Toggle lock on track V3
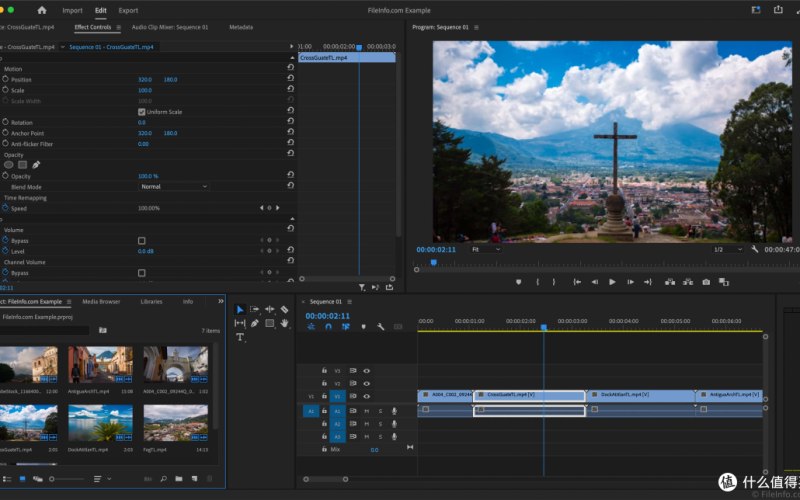The height and width of the screenshot is (500, 800). pos(324,371)
